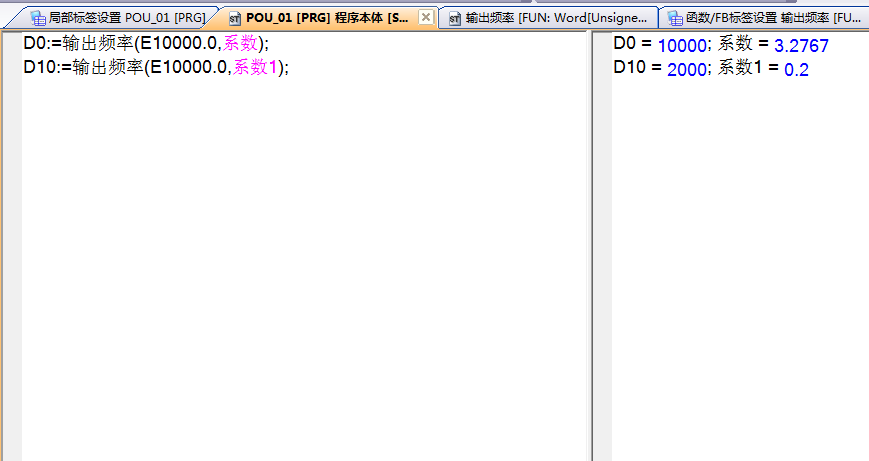Close the POU_01 程序本体 tab
The image size is (869, 461).
(425, 17)
